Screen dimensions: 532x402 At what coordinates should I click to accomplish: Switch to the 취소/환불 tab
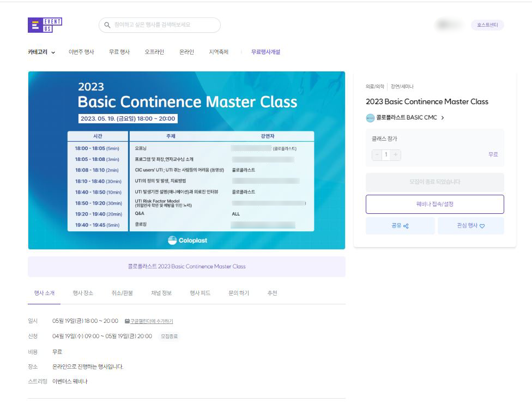pyautogui.click(x=122, y=293)
